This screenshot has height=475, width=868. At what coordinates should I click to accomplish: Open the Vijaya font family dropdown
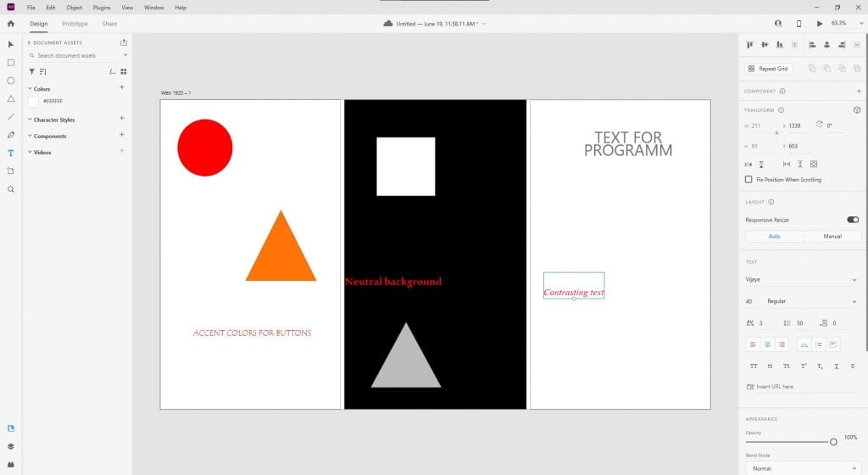point(802,280)
